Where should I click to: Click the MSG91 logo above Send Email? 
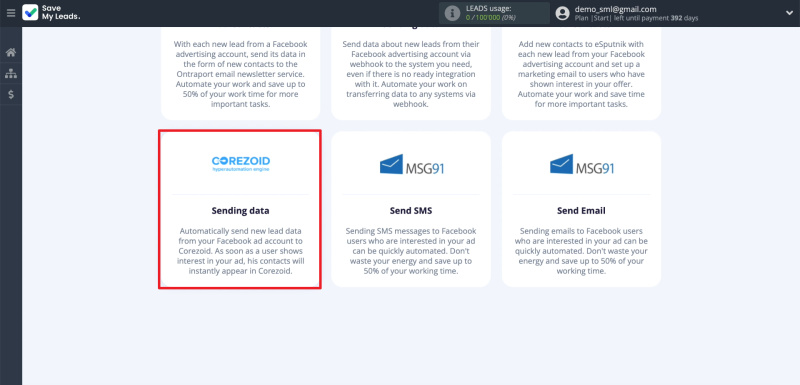(582, 165)
